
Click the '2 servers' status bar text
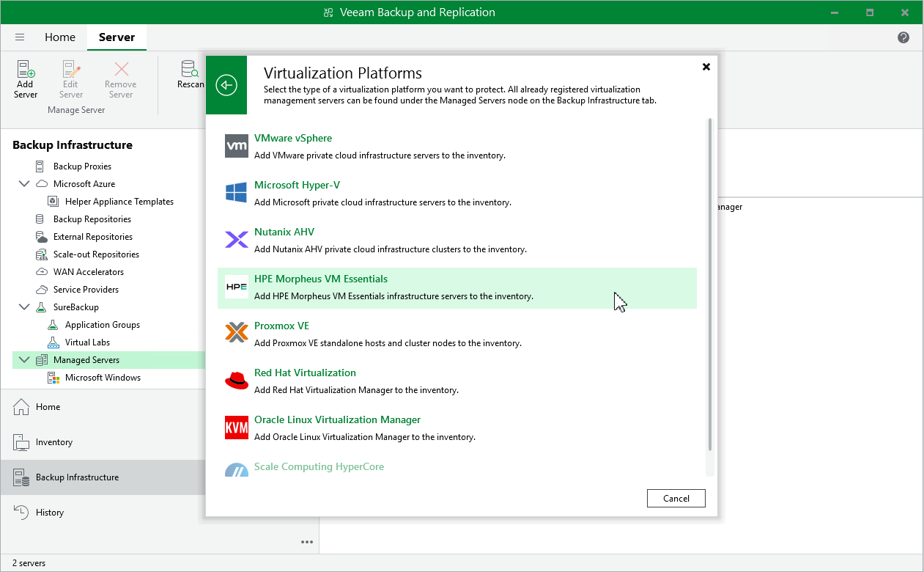pyautogui.click(x=29, y=563)
